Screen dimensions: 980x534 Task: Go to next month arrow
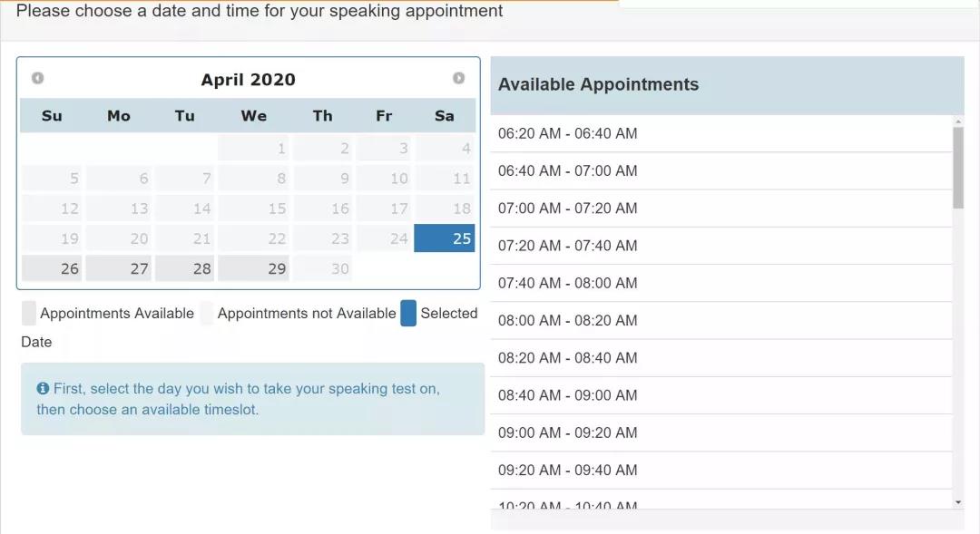click(x=458, y=78)
